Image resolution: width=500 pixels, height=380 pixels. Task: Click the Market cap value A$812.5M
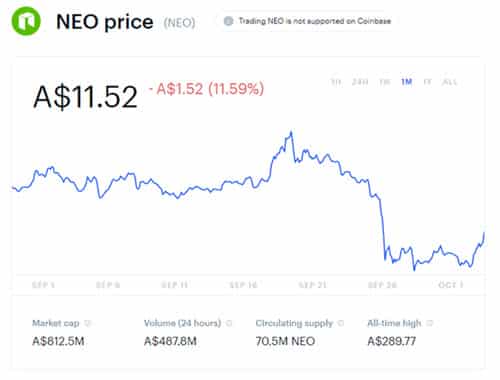tap(58, 341)
